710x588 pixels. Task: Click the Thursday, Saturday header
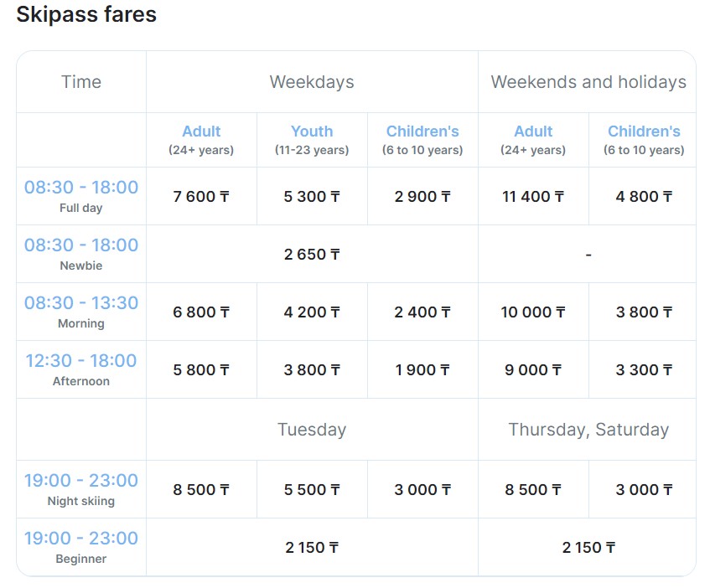point(588,430)
